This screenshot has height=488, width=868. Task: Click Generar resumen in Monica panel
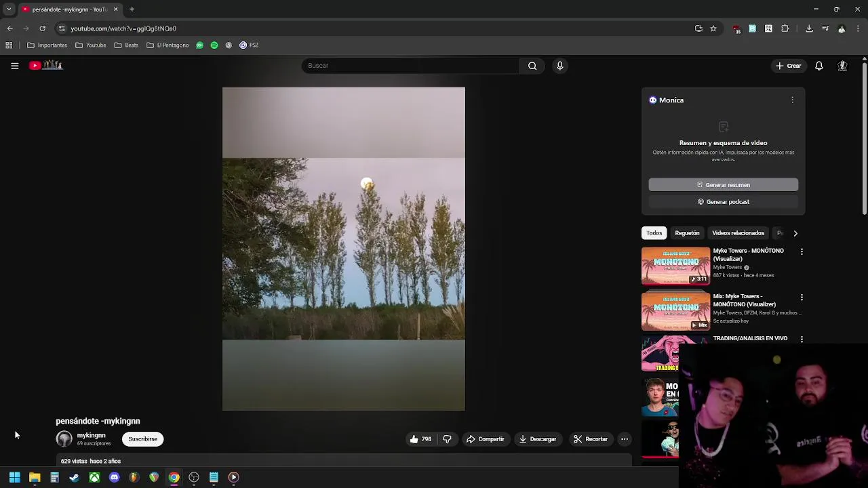(723, 185)
